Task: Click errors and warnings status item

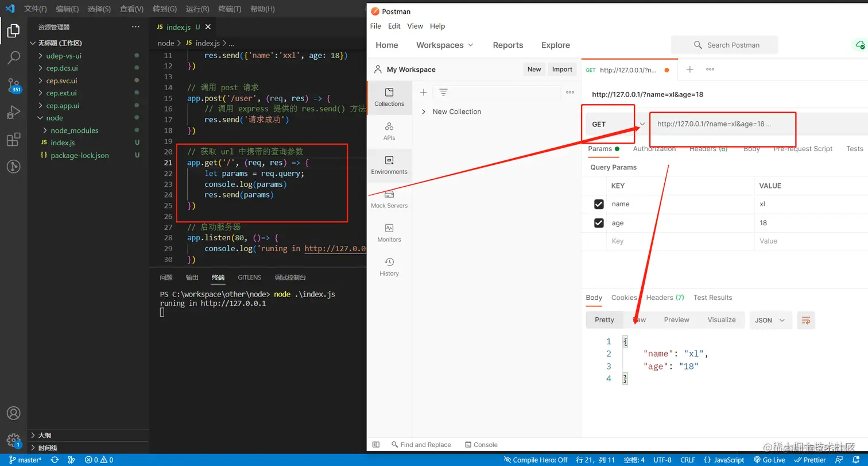Action: point(99,460)
